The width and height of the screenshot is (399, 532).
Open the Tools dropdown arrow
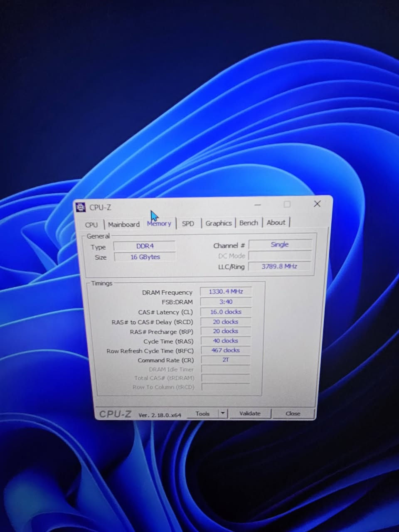223,413
